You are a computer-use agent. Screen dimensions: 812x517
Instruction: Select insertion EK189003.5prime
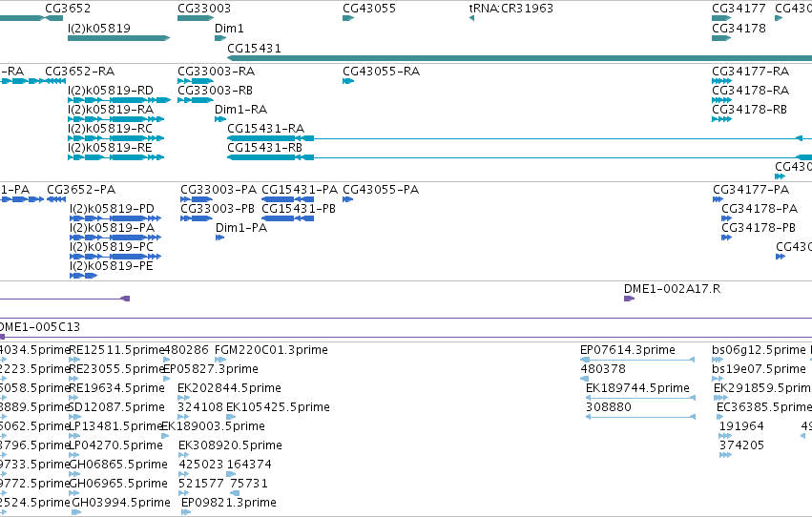click(x=214, y=426)
